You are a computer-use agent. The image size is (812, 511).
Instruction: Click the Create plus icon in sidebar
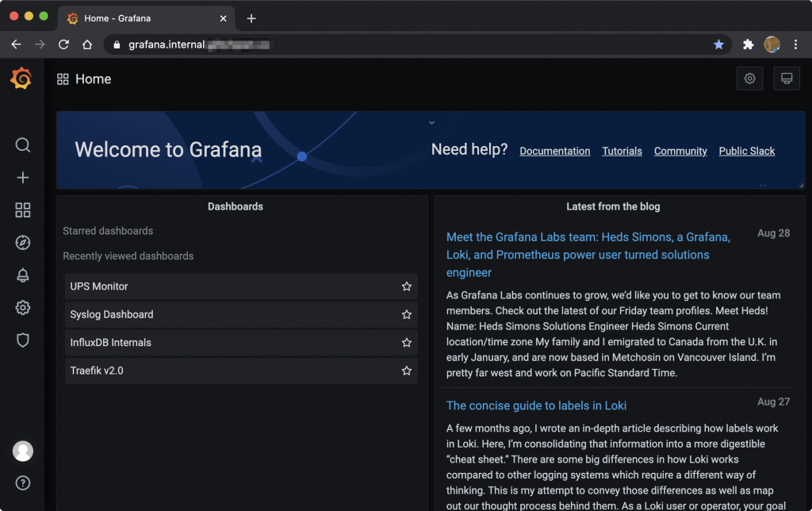tap(23, 178)
